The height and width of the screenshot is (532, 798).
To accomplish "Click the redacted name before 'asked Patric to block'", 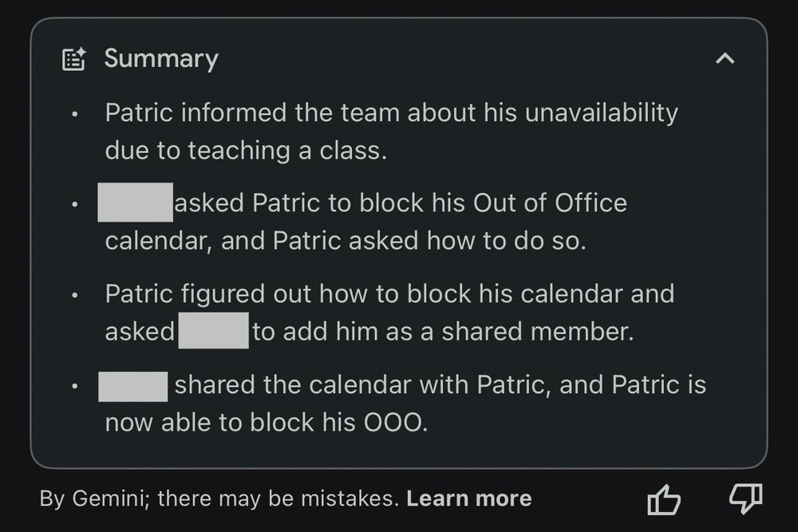I will point(136,203).
